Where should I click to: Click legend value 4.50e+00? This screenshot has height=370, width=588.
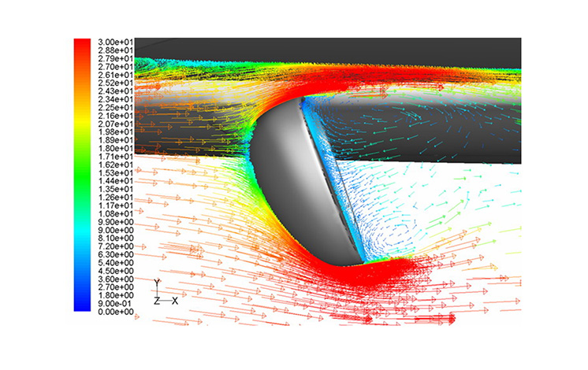point(116,271)
